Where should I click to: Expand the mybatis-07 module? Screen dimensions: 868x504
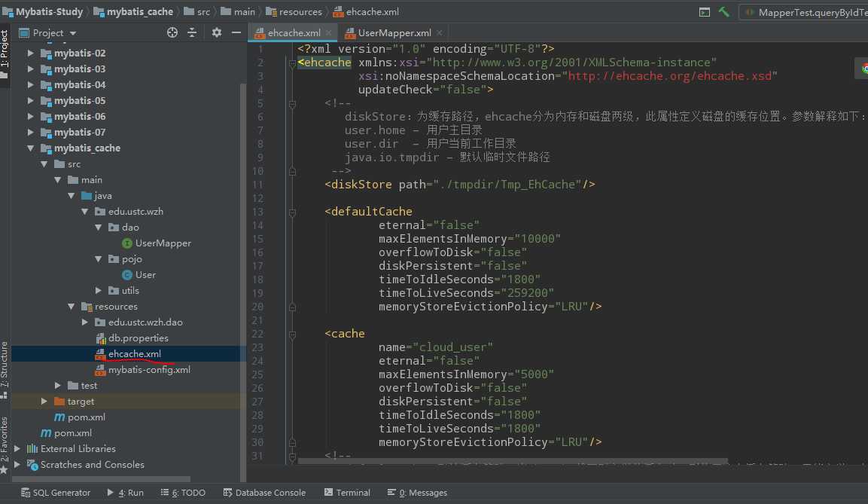(x=30, y=133)
